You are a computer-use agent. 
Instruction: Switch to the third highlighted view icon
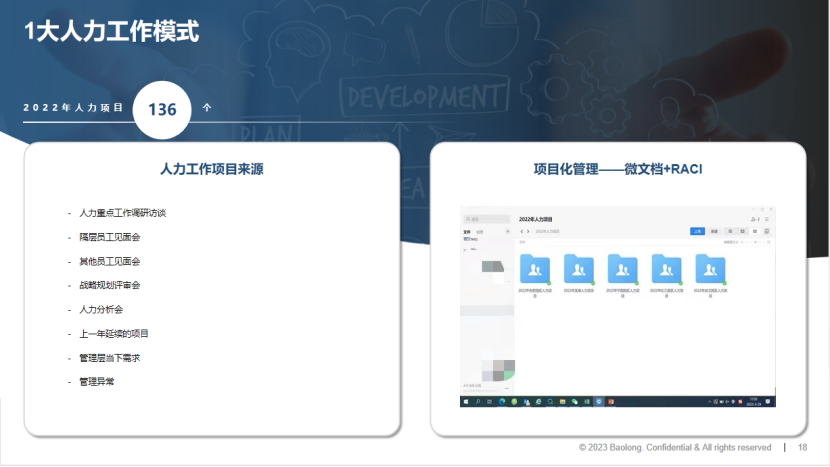coord(754,231)
